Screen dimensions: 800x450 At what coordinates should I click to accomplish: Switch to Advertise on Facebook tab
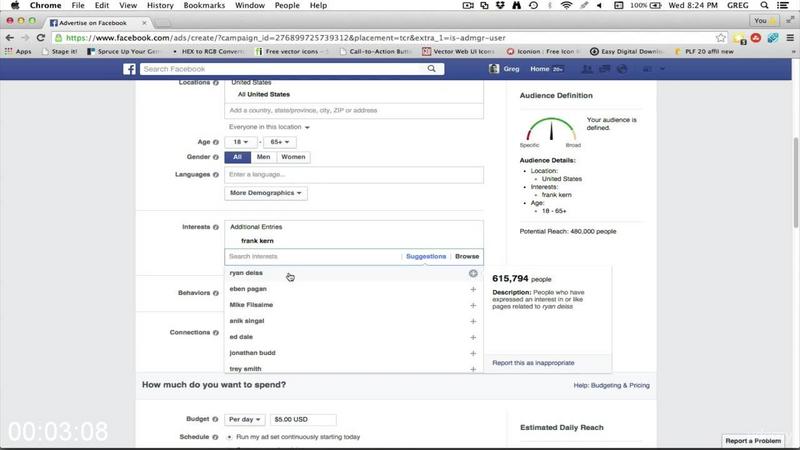97,23
